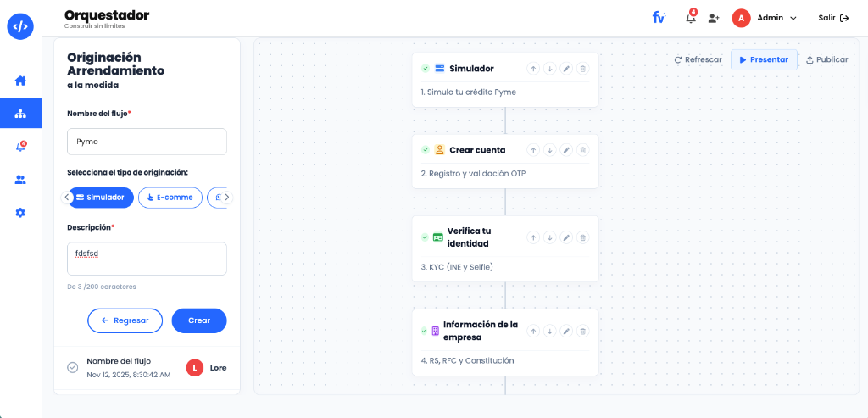Select the Simulador origination type chip
Image resolution: width=868 pixels, height=418 pixels.
[102, 197]
